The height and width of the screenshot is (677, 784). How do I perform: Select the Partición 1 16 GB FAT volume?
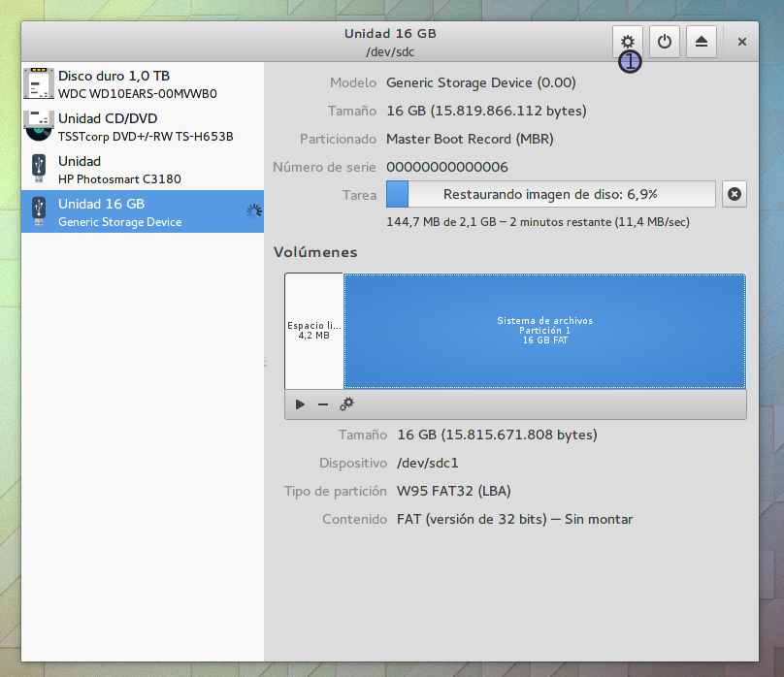(x=544, y=331)
